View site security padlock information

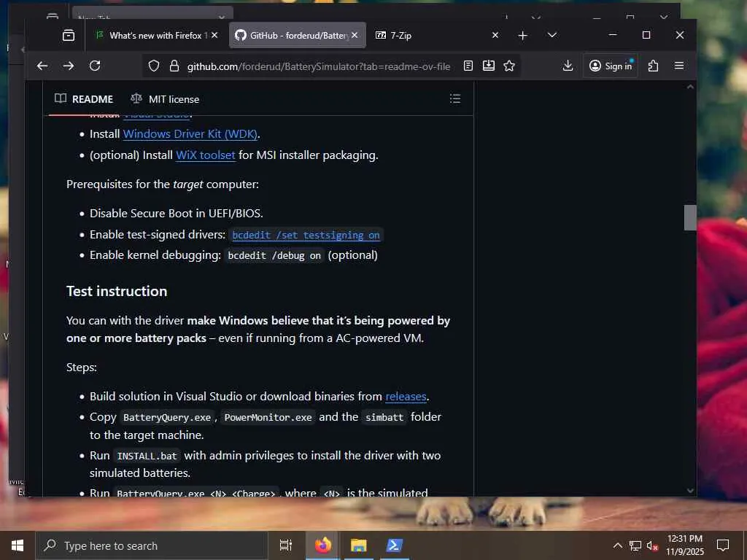tap(174, 66)
